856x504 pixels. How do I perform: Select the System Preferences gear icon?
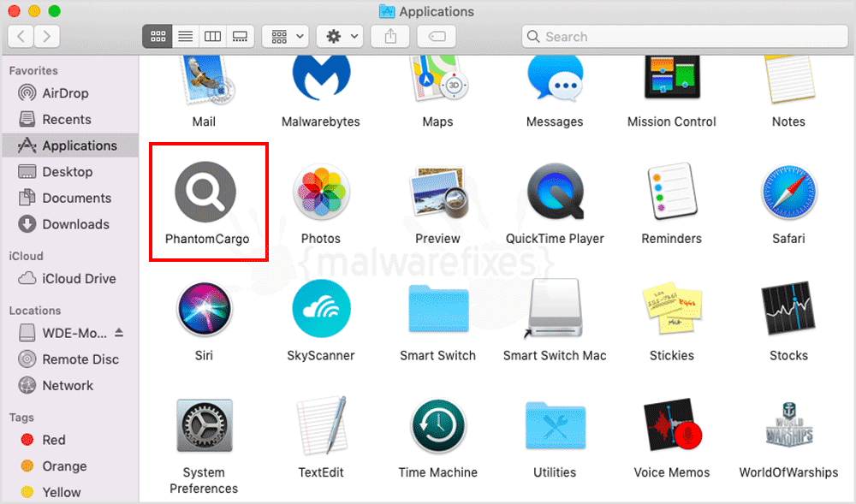click(x=205, y=425)
